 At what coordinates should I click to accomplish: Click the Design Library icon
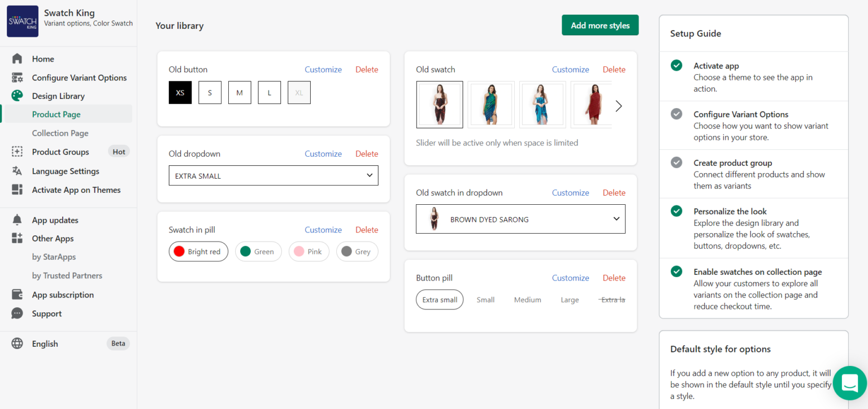(x=19, y=96)
